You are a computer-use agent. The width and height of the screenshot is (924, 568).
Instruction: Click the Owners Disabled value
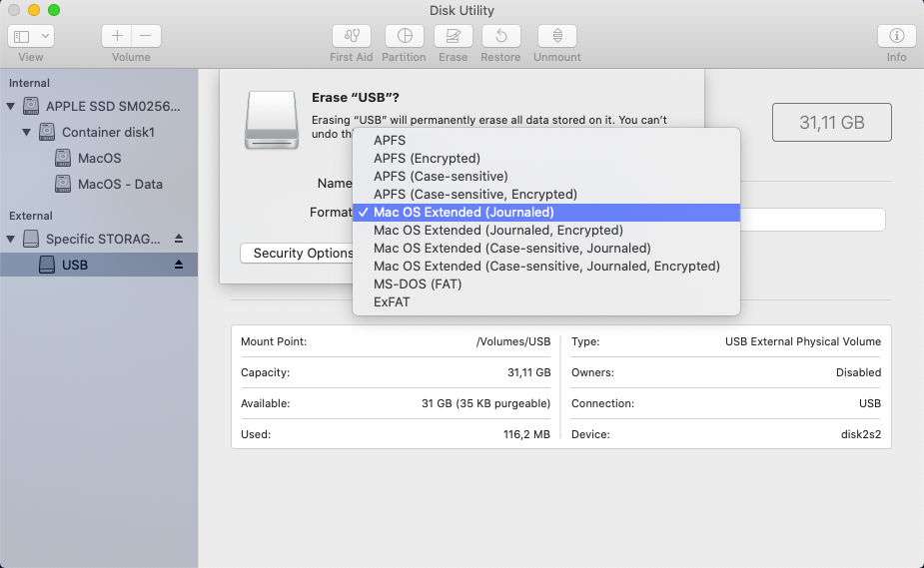(858, 372)
